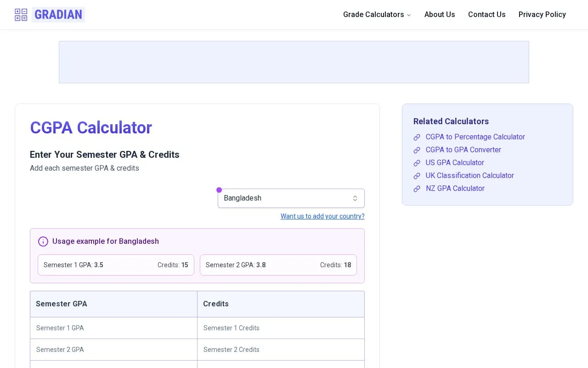Open the Grade Calculators menu

(x=377, y=15)
